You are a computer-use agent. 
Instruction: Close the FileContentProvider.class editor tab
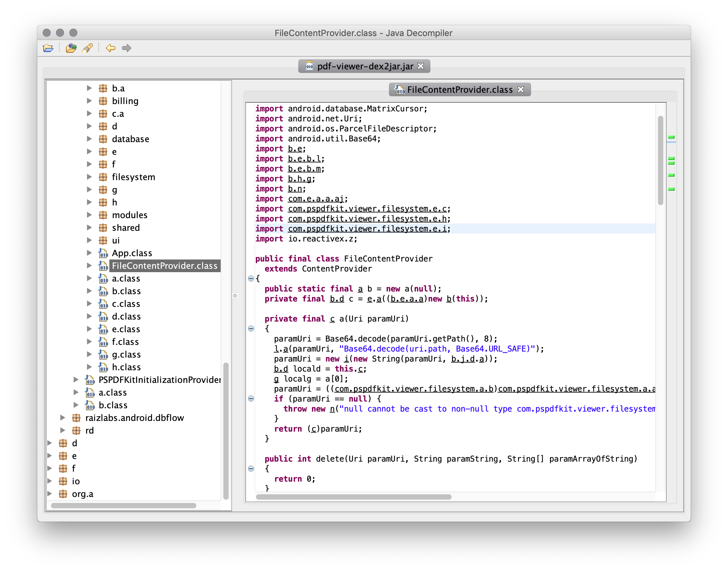[x=521, y=90]
